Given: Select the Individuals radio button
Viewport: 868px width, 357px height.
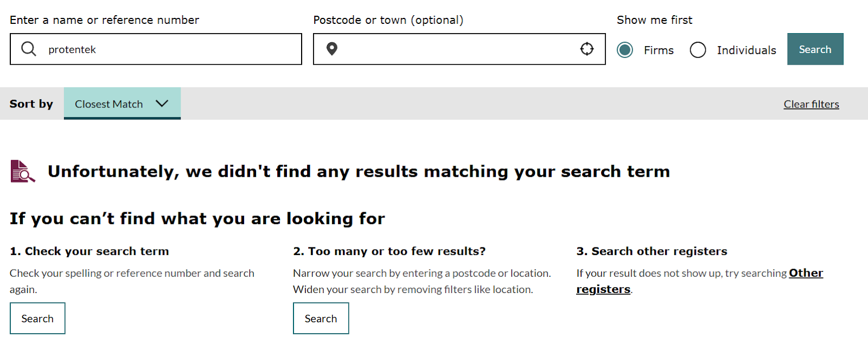Looking at the screenshot, I should [698, 50].
